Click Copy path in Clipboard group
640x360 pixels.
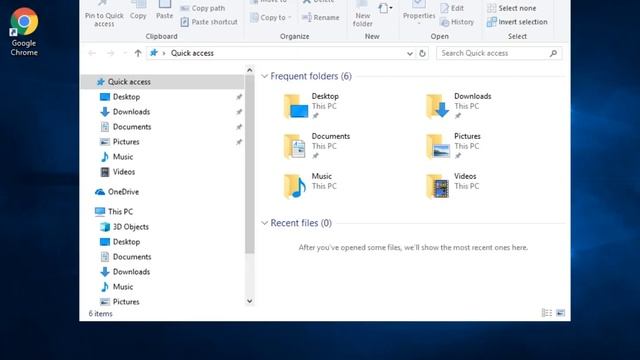203,8
